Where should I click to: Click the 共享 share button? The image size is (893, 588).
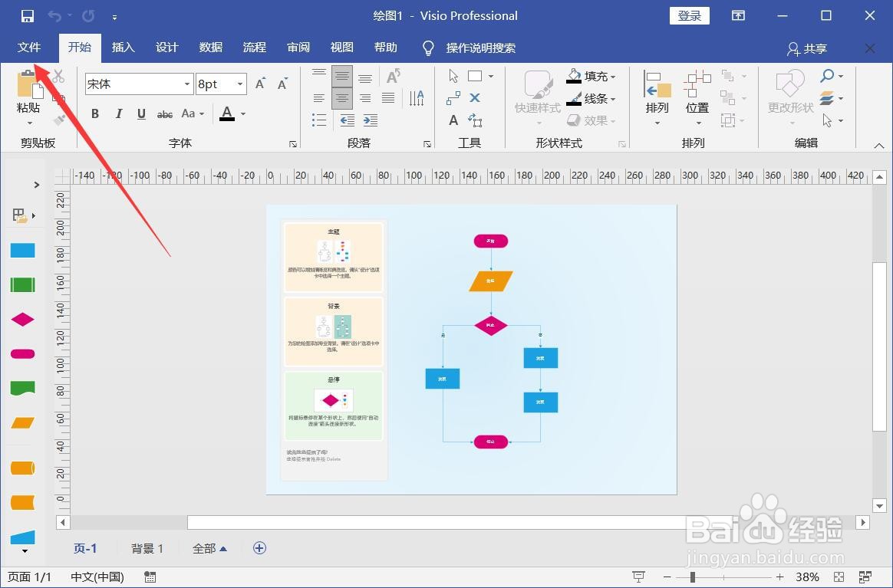[x=807, y=49]
